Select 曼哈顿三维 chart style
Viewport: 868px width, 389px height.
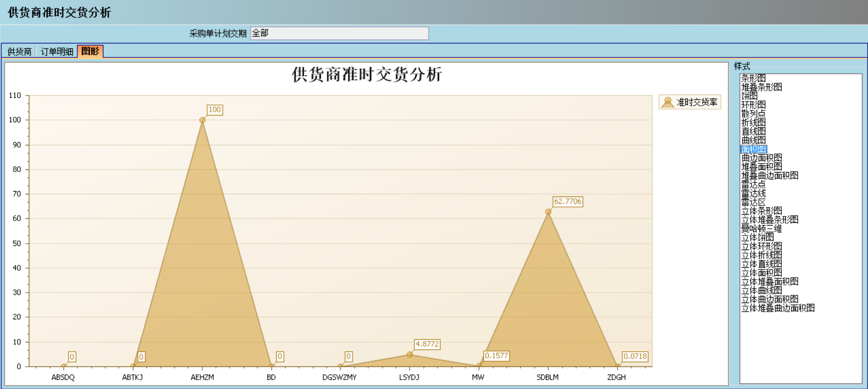click(x=762, y=228)
